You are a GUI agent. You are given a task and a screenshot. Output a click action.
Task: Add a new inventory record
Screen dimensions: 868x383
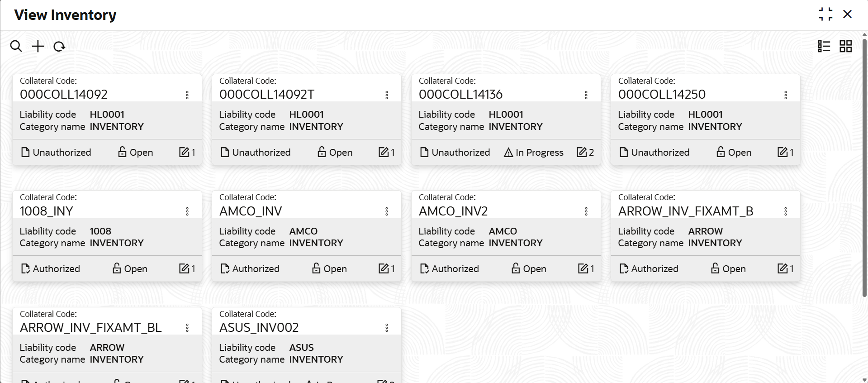[38, 46]
